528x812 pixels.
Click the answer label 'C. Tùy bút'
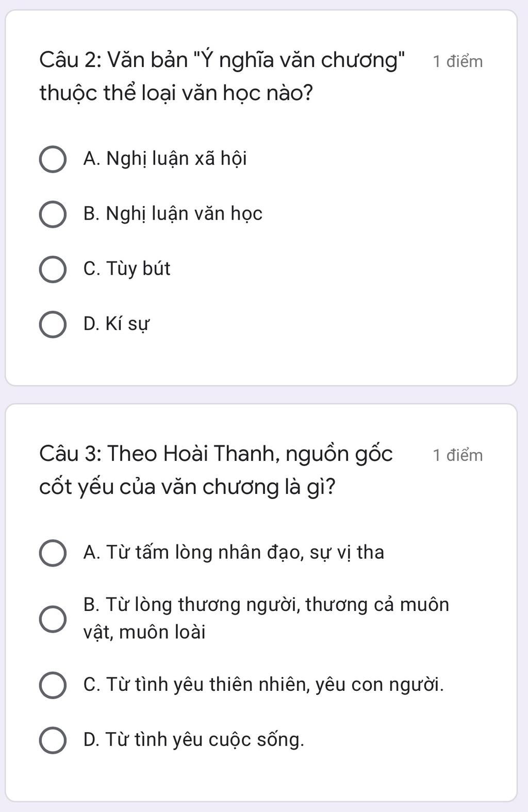[x=127, y=269]
